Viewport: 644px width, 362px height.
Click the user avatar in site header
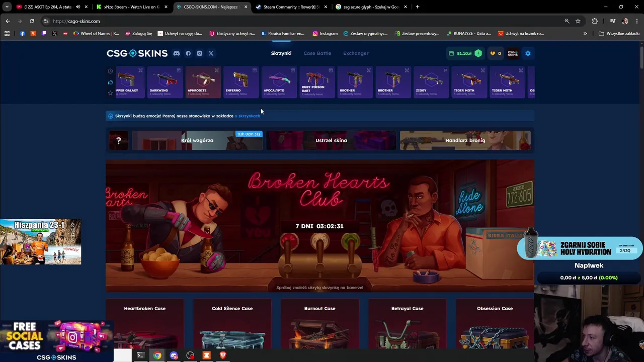[x=513, y=53]
